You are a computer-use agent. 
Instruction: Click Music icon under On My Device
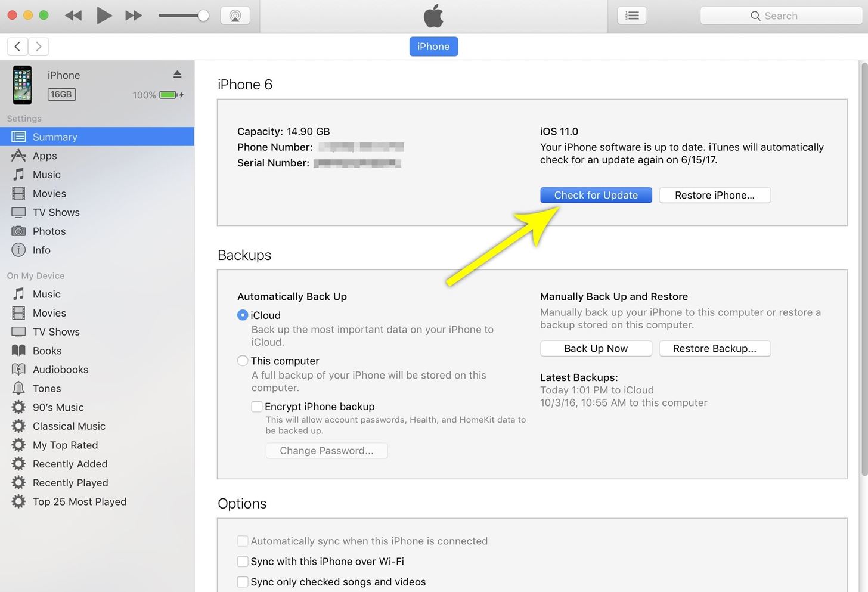pos(19,293)
